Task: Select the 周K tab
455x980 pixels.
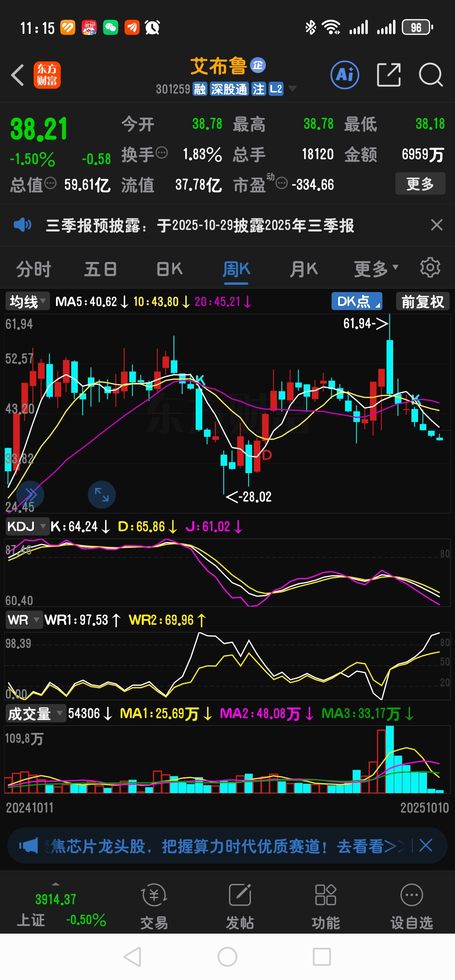Action: tap(236, 269)
